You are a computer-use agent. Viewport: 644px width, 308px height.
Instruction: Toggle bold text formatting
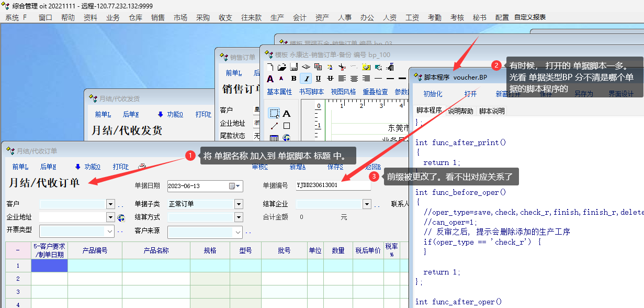click(x=294, y=79)
